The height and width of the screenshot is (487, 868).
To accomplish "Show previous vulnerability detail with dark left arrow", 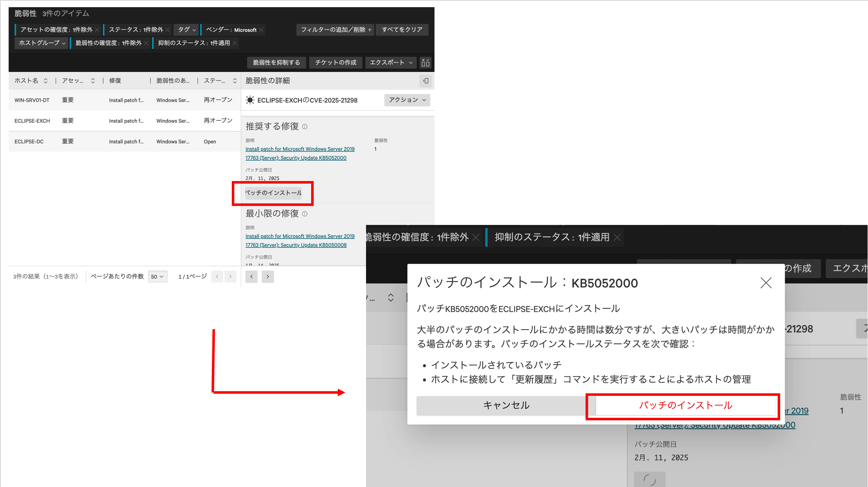I will click(252, 277).
